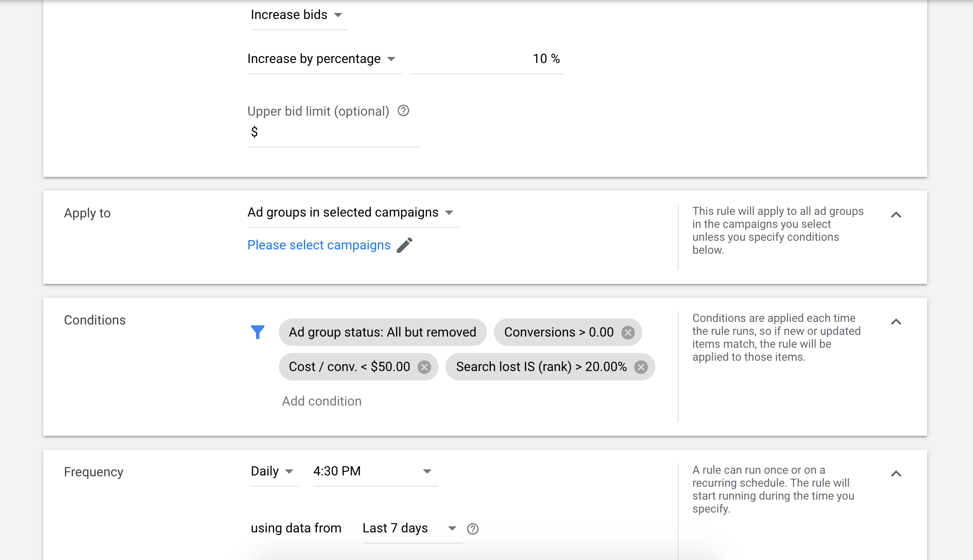This screenshot has height=560, width=973.
Task: Click the pencil edit icon for campaigns
Action: 404,245
